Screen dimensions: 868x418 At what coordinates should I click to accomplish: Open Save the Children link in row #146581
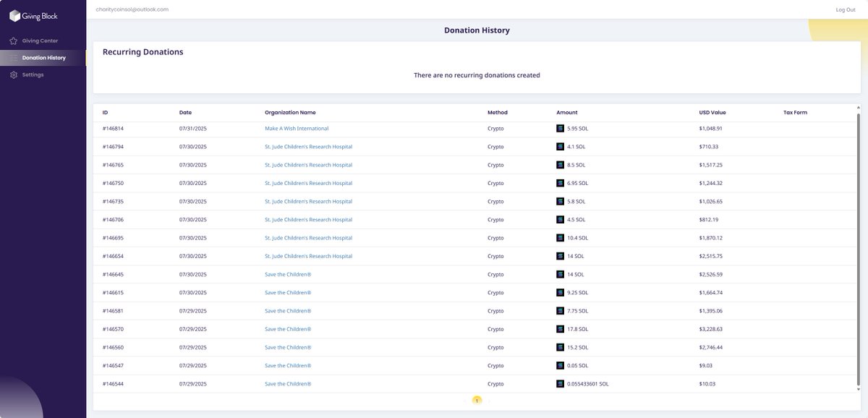(288, 311)
